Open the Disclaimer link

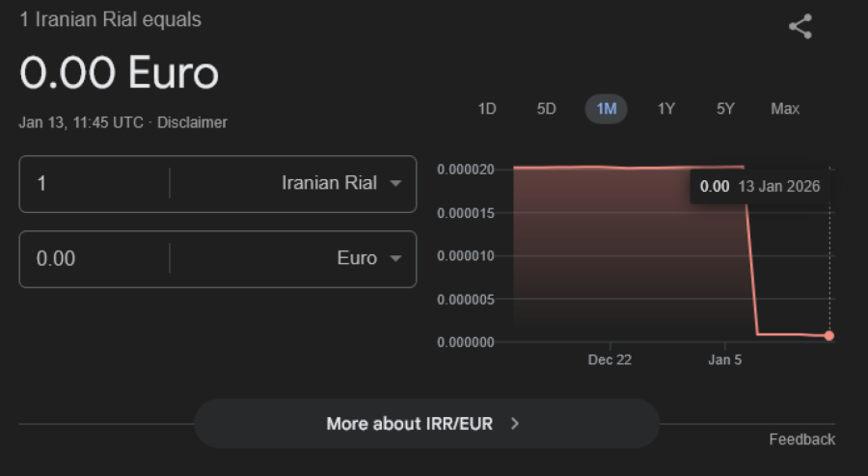pyautogui.click(x=192, y=122)
